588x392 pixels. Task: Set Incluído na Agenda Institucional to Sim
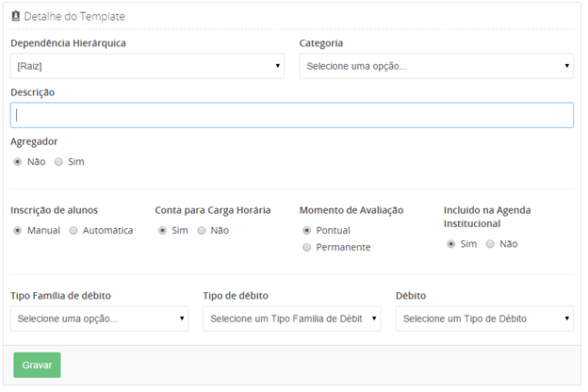coord(451,243)
